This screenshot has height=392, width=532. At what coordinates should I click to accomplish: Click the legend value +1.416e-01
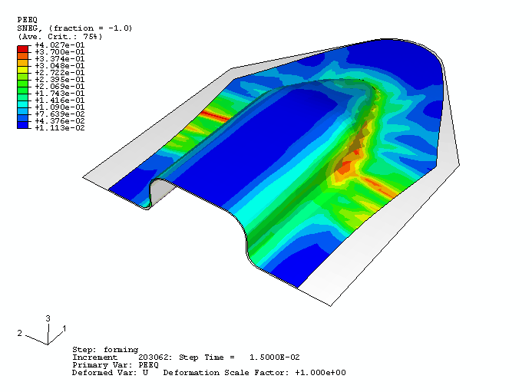[x=60, y=100]
